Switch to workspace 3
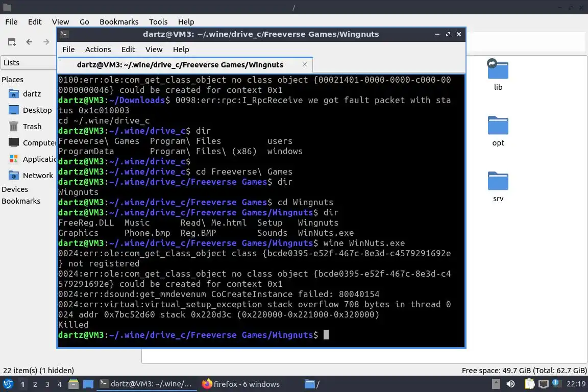 [x=47, y=384]
